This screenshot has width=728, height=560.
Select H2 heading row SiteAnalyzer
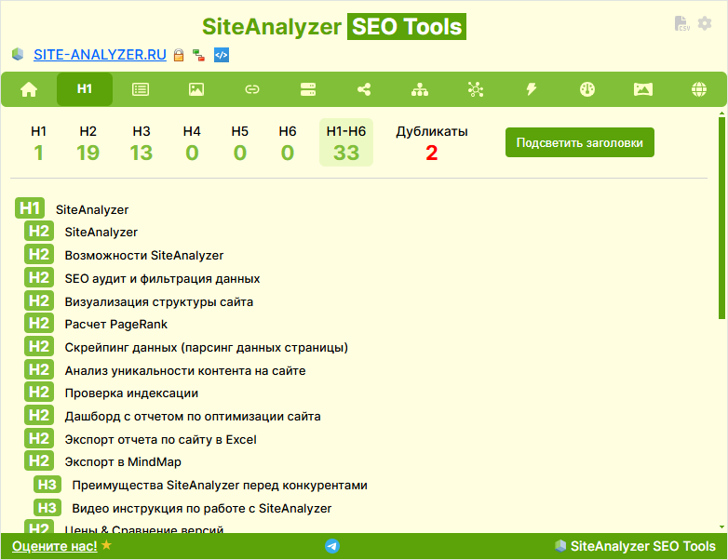(x=101, y=232)
